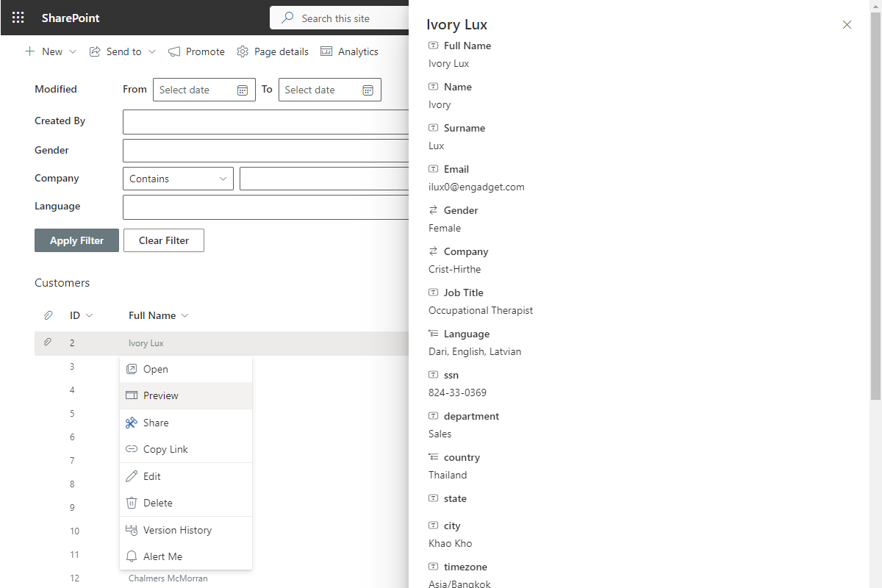The width and height of the screenshot is (882, 588).
Task: Click the To Select date field
Action: click(x=330, y=90)
